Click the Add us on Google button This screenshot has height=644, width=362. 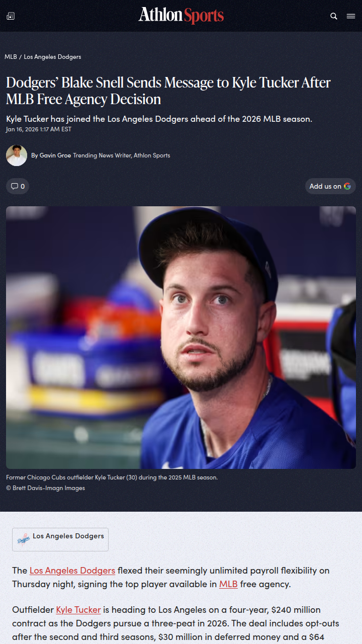330,186
